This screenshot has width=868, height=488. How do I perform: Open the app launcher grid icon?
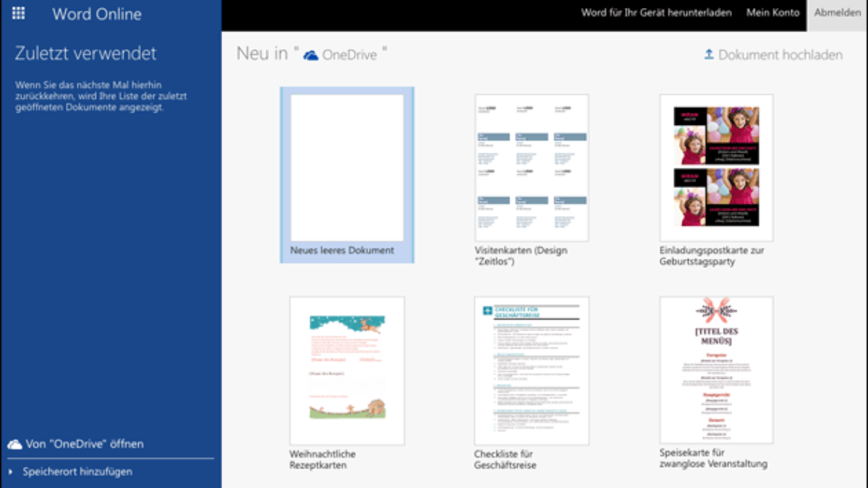(x=19, y=13)
